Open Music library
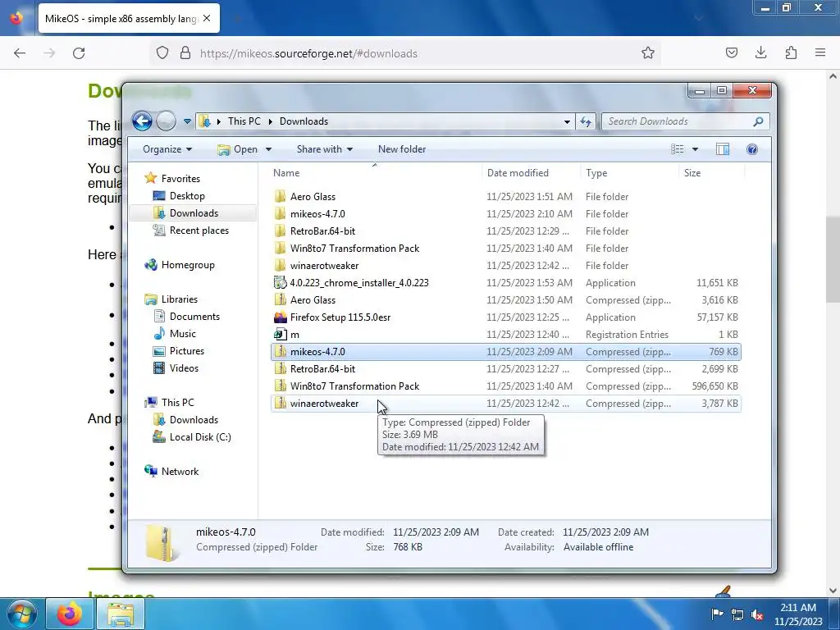The height and width of the screenshot is (630, 840). tap(183, 334)
